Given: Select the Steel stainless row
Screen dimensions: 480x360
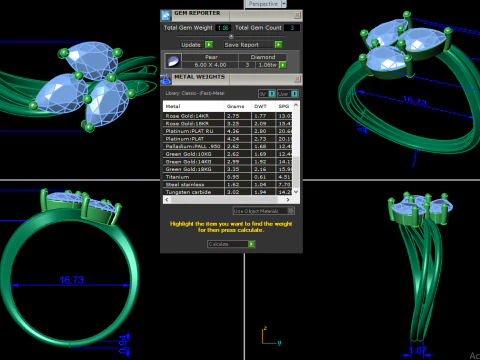Looking at the screenshot, I should point(228,185).
